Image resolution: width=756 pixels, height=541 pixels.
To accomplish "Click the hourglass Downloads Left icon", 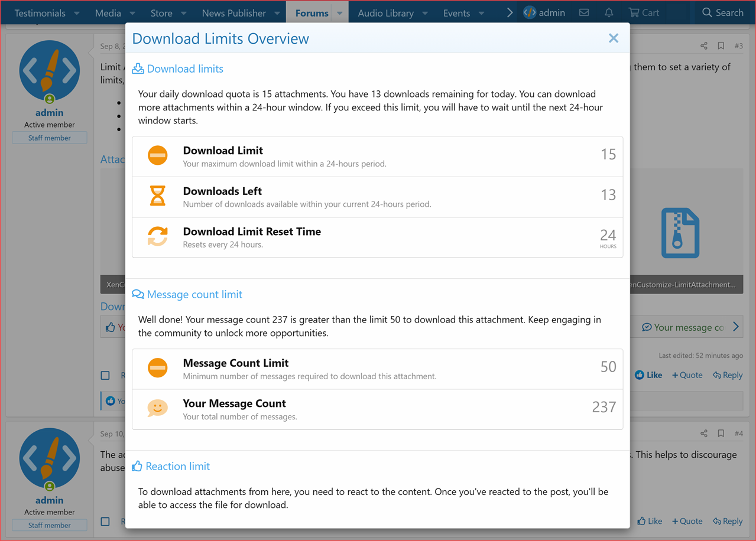I will 157,196.
